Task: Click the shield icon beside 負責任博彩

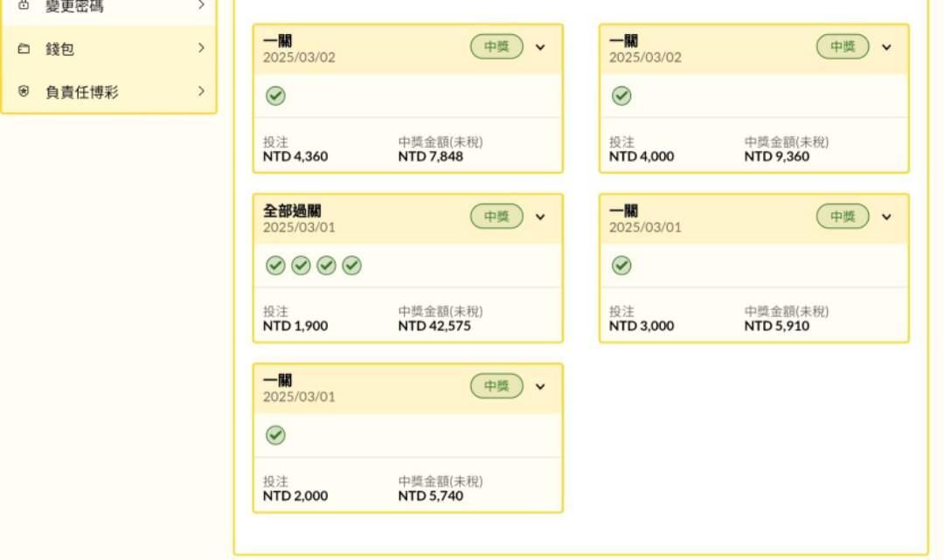Action: point(24,91)
